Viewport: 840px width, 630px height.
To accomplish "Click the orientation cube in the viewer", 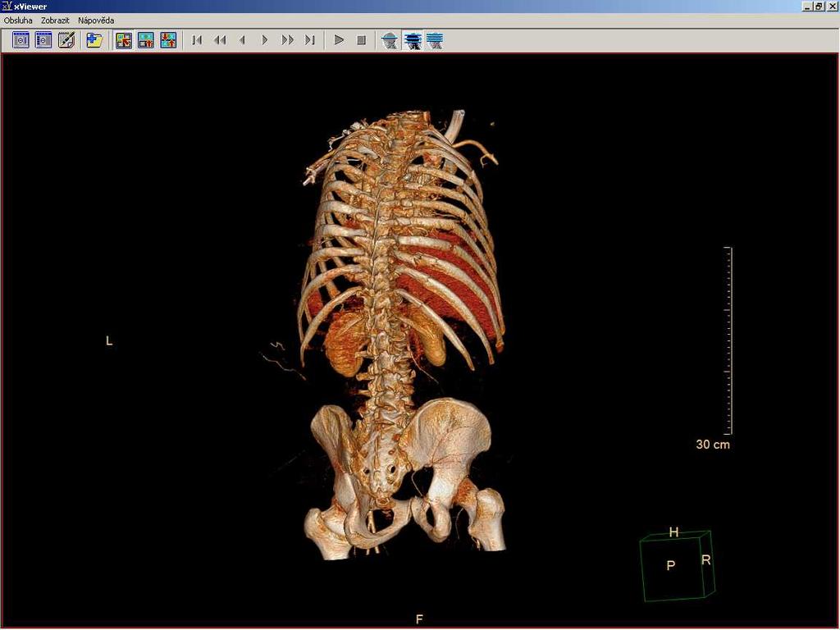I will pyautogui.click(x=678, y=566).
